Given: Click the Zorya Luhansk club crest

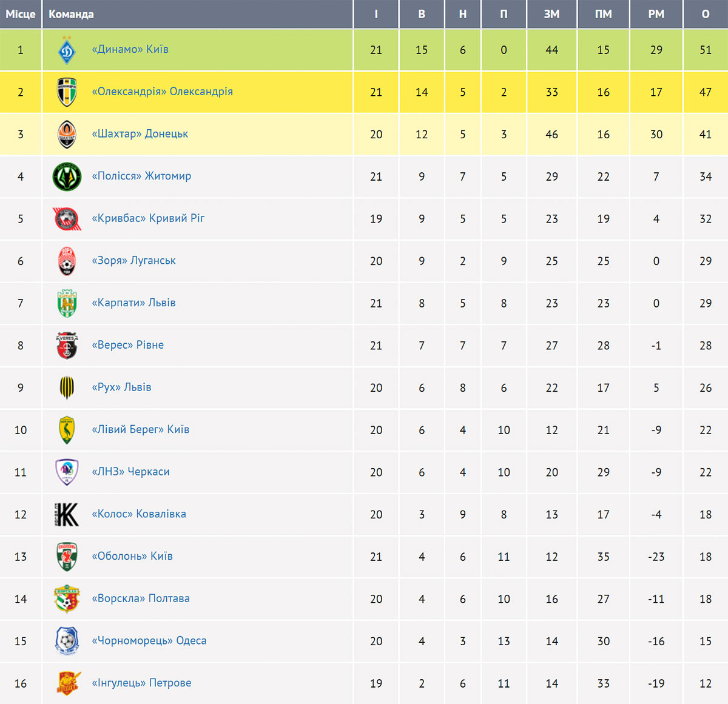Looking at the screenshot, I should coord(67,261).
